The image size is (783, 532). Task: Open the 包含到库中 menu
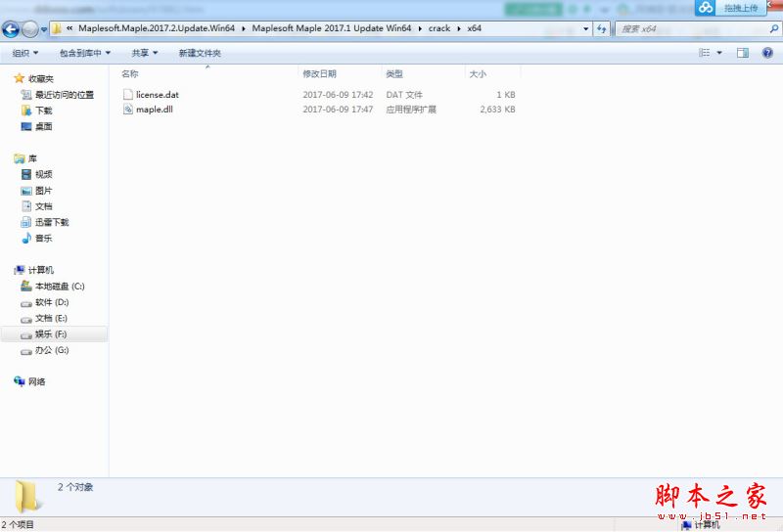tap(85, 53)
